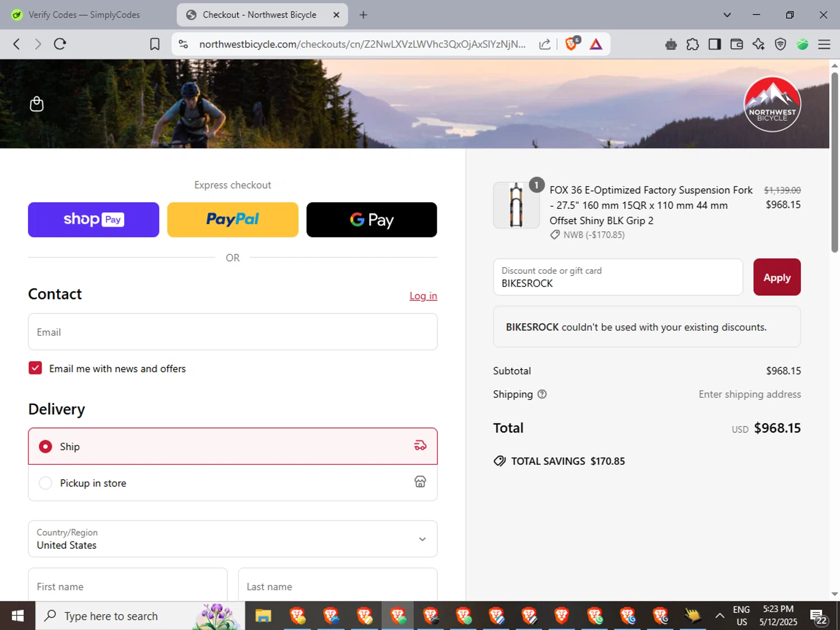Expand the Country/Region dropdown

coord(232,539)
